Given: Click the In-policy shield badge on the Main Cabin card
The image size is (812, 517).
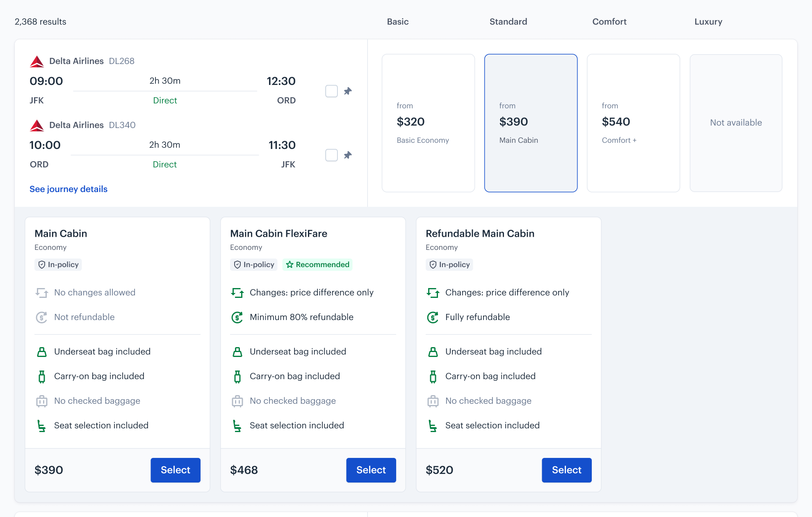Looking at the screenshot, I should point(58,265).
